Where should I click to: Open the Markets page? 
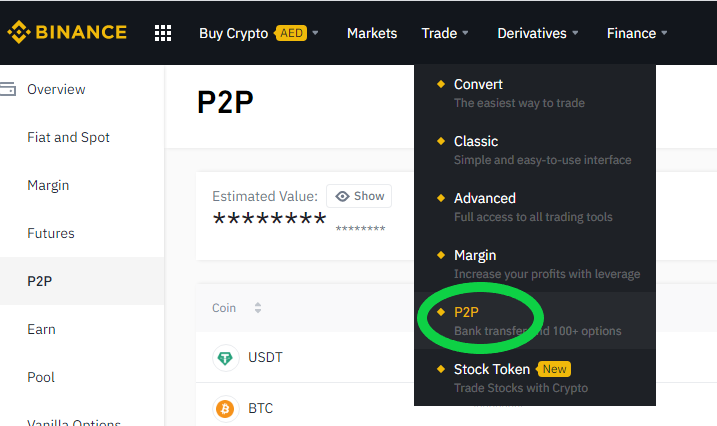click(x=372, y=33)
